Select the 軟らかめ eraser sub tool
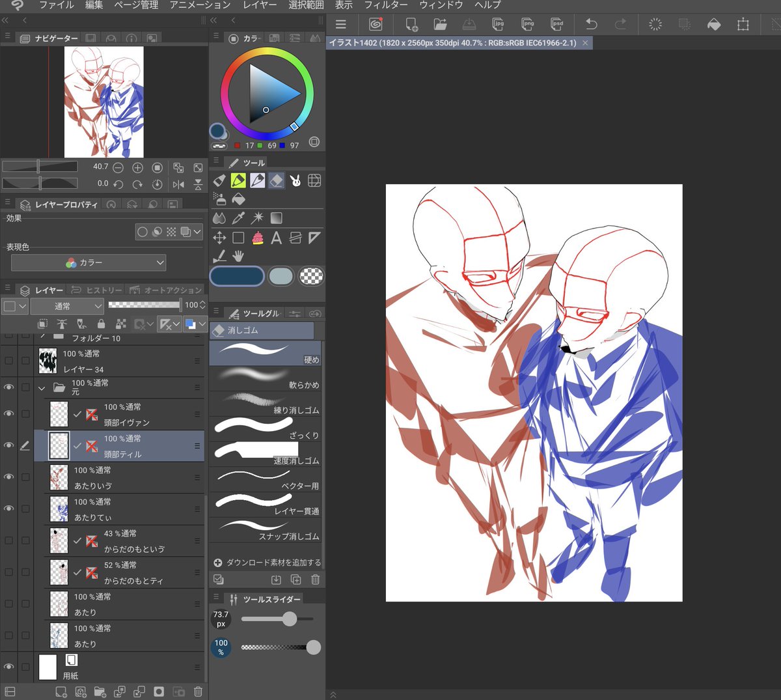Screen dimensions: 781x700 [x=266, y=377]
